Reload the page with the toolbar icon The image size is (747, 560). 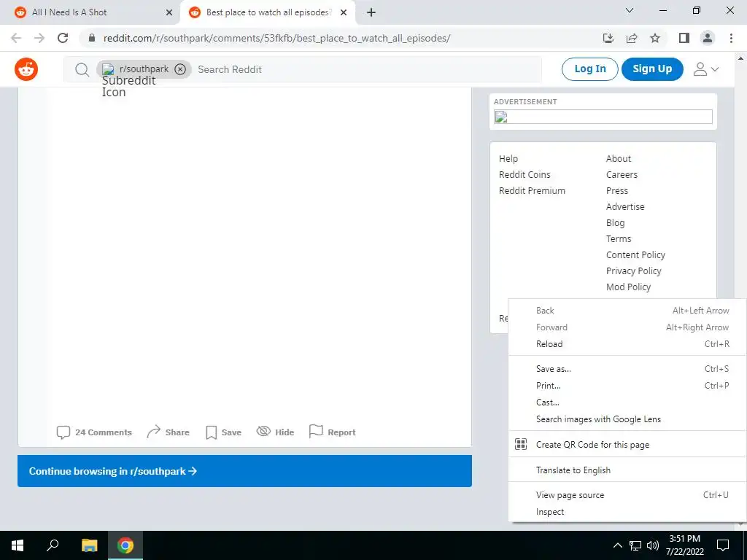[63, 38]
